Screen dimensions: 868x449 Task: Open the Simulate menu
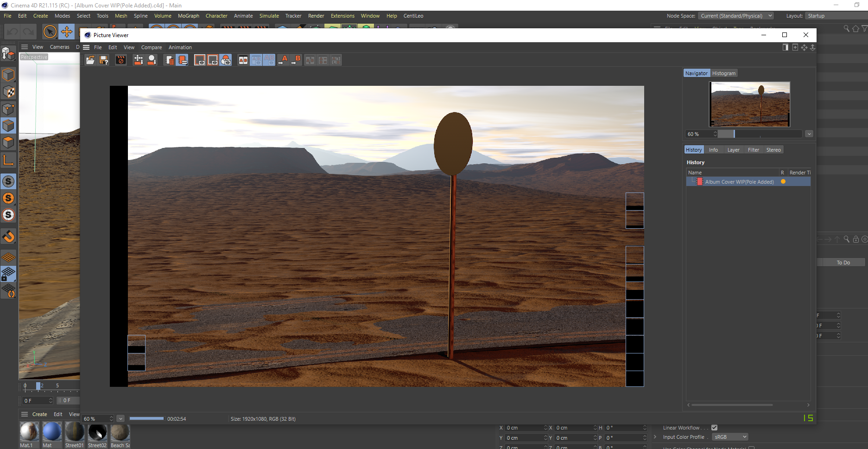pyautogui.click(x=269, y=16)
